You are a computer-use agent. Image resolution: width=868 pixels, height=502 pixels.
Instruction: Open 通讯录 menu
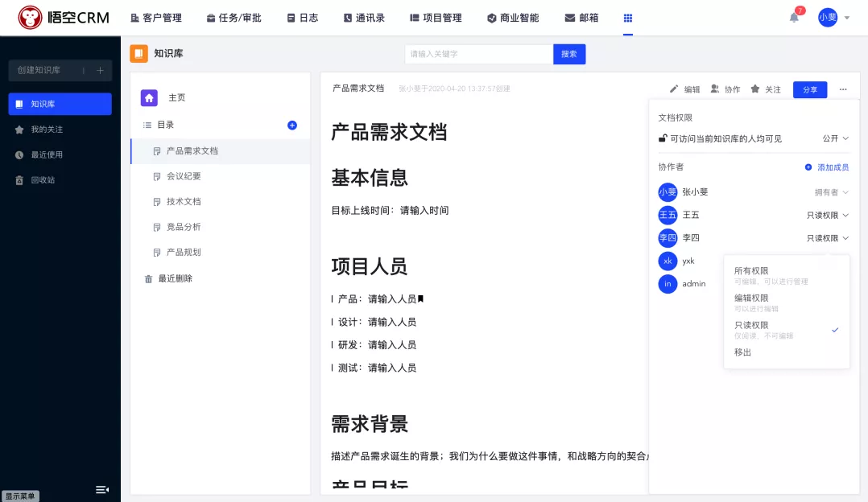[x=364, y=18]
